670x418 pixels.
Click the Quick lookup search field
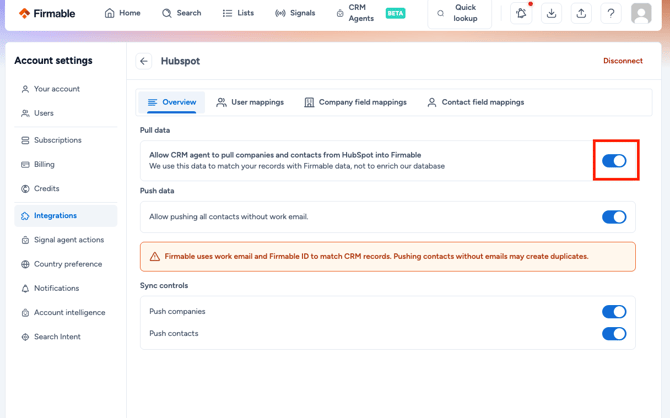click(x=459, y=13)
